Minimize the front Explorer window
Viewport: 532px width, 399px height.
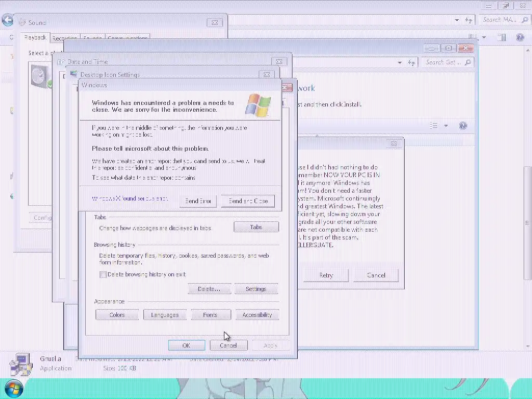(x=431, y=48)
